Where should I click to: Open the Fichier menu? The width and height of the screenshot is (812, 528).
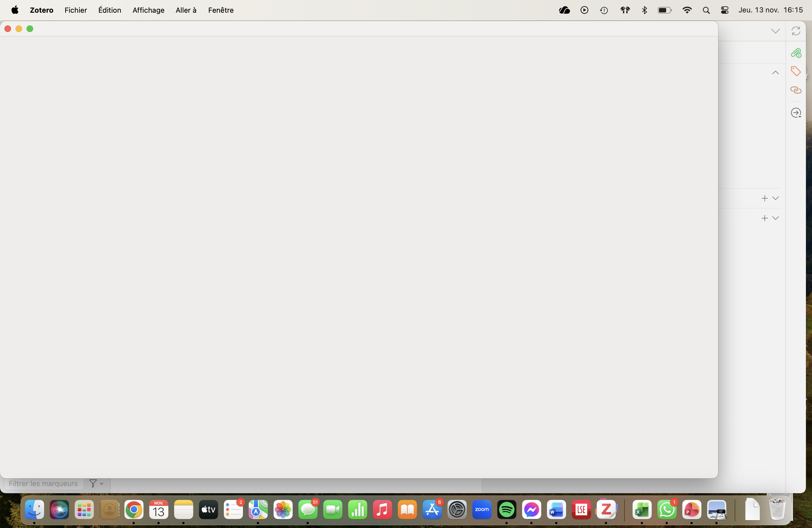[76, 10]
